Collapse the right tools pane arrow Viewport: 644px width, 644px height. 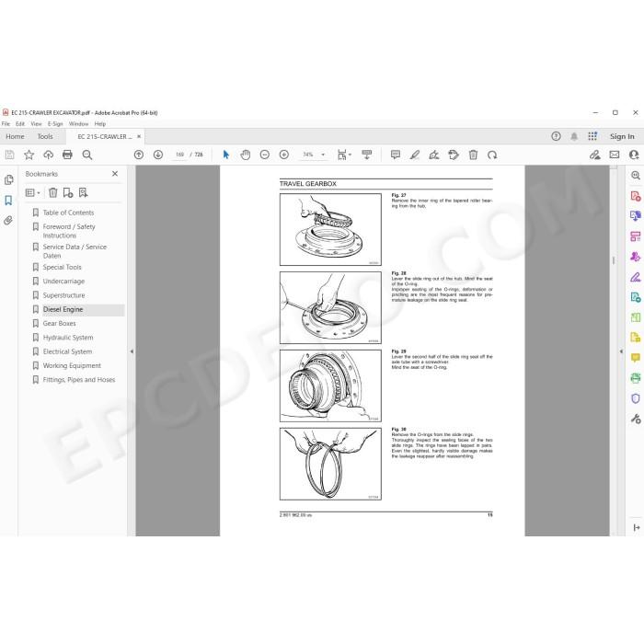[x=621, y=351]
